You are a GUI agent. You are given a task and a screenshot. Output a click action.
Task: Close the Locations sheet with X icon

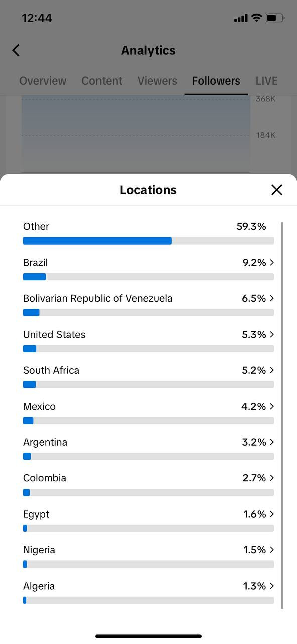[x=277, y=190]
